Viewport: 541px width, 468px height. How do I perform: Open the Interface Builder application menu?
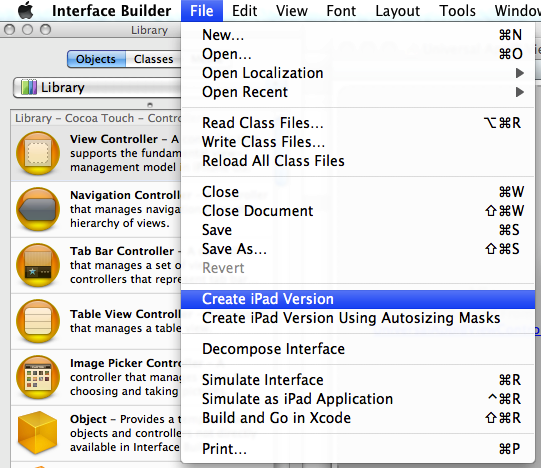pos(111,11)
